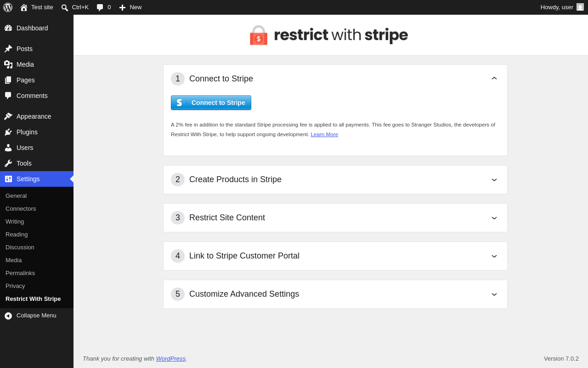Click the New label in admin bar
The image size is (588, 368).
tap(136, 7)
